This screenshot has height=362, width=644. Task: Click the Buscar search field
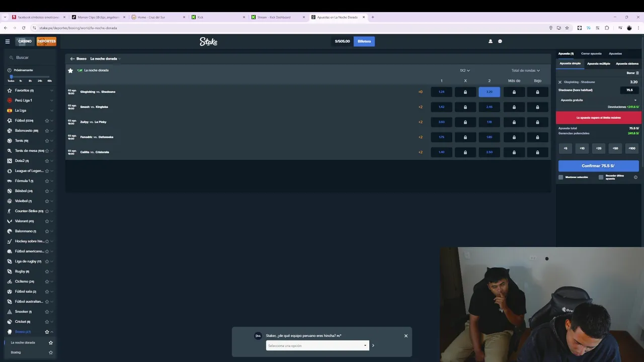[x=31, y=58]
